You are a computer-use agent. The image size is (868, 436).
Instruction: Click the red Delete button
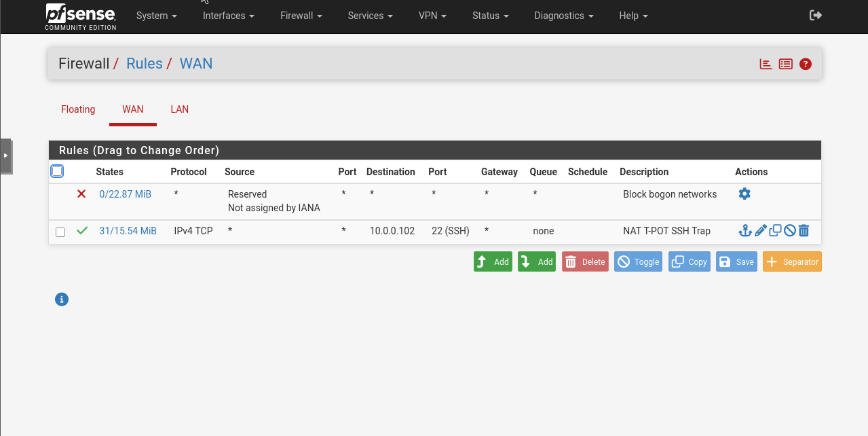tap(585, 261)
